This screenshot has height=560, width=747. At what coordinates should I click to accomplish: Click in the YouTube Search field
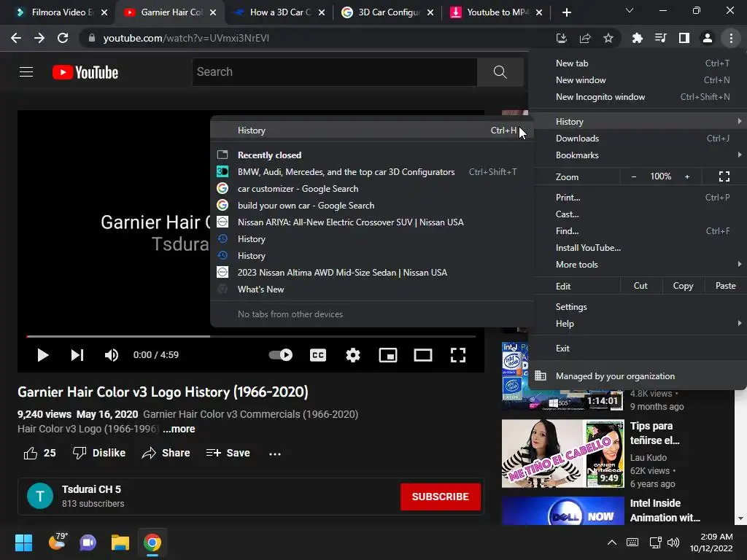point(334,72)
